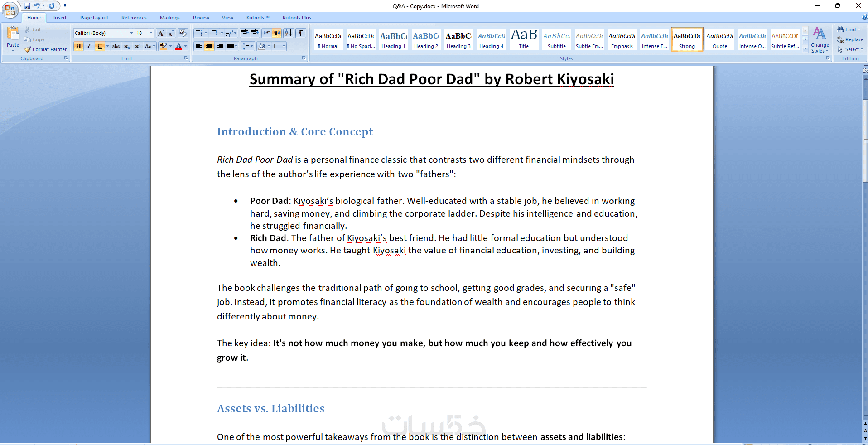Apply text highlight color
The height and width of the screenshot is (445, 868).
pos(164,46)
